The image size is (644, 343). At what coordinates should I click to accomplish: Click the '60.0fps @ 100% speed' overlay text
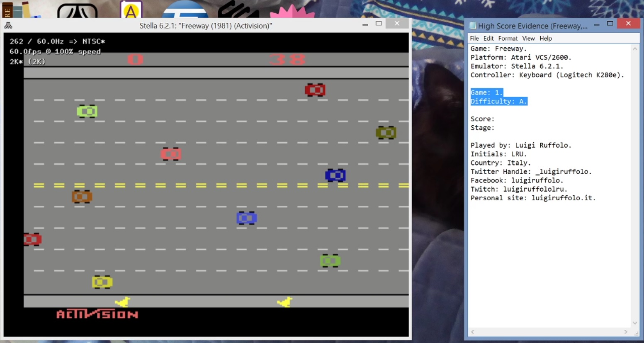pyautogui.click(x=55, y=51)
